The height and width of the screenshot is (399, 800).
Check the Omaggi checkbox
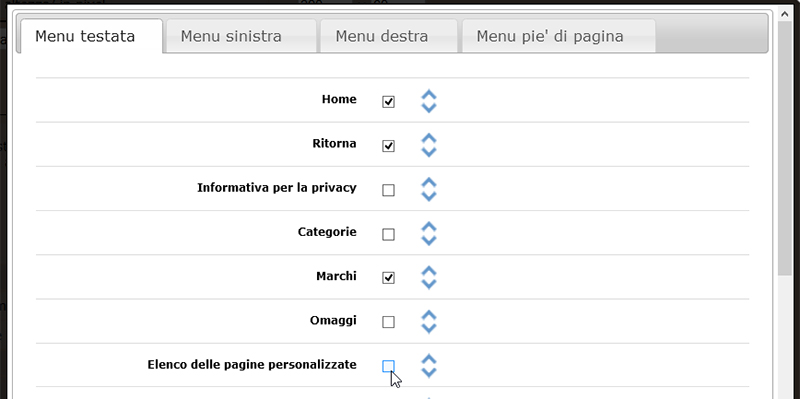[x=388, y=322]
